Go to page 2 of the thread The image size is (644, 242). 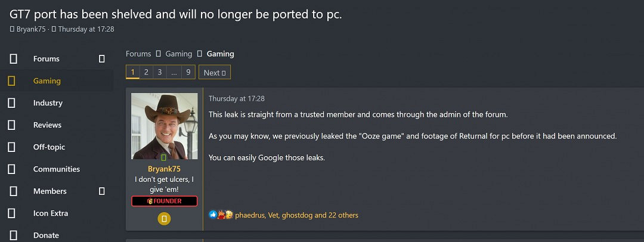146,72
